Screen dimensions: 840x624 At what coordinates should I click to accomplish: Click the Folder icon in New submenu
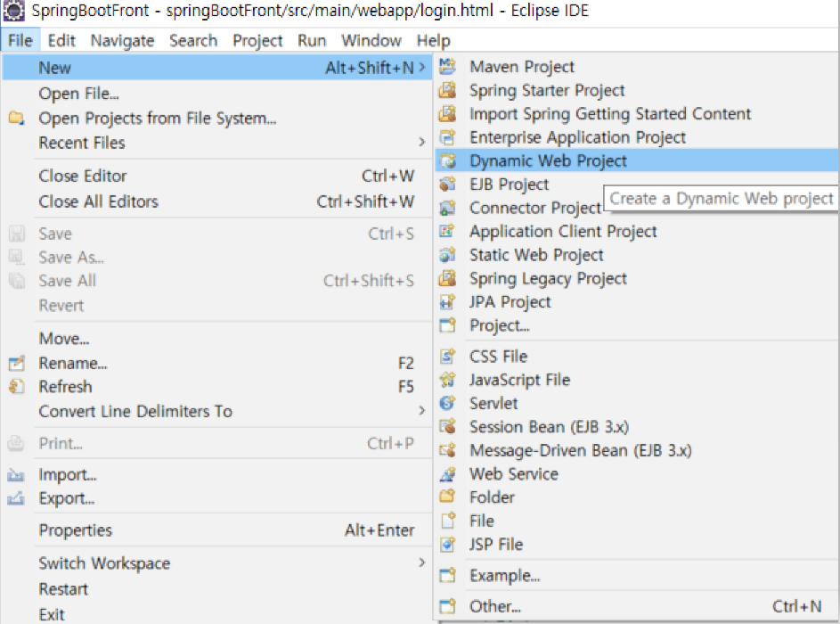tap(447, 497)
